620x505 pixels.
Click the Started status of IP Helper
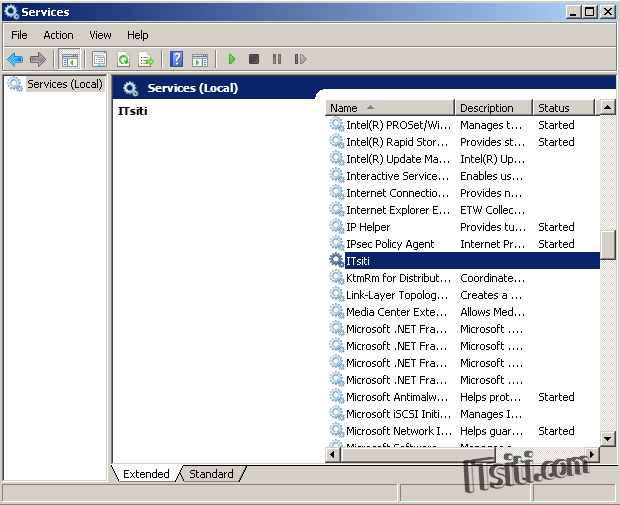(556, 227)
